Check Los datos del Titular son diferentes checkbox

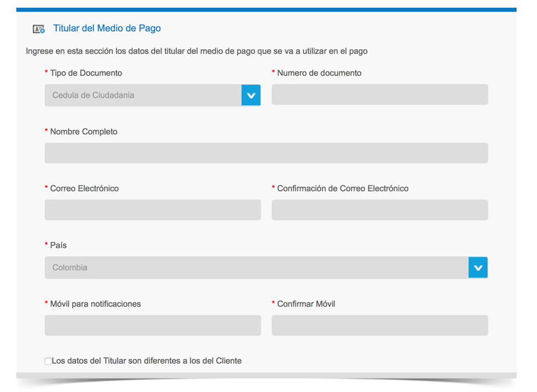(x=48, y=361)
